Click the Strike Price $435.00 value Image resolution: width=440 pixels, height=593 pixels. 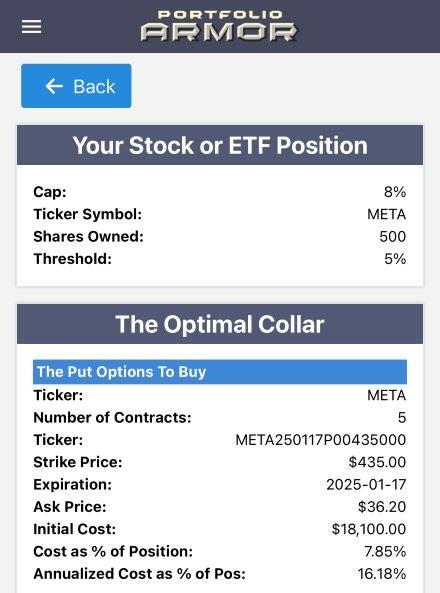377,462
